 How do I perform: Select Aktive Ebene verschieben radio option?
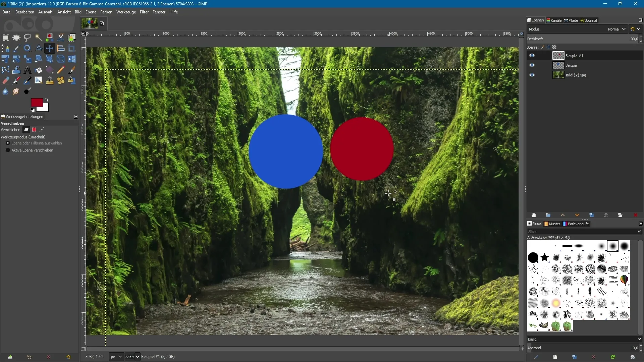(8, 150)
